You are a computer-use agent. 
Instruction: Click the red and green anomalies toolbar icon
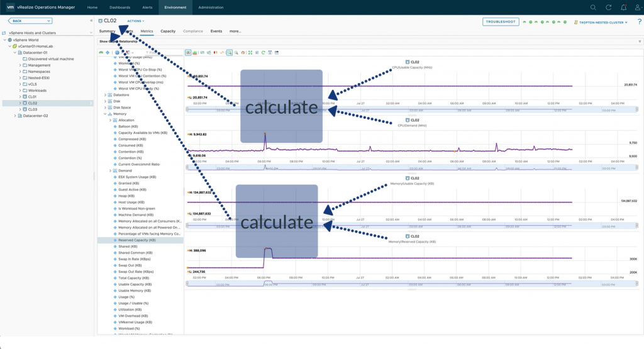click(x=215, y=53)
